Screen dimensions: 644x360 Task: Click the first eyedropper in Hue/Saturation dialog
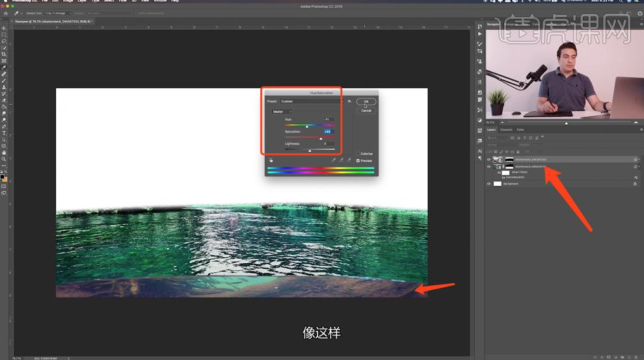(x=334, y=160)
